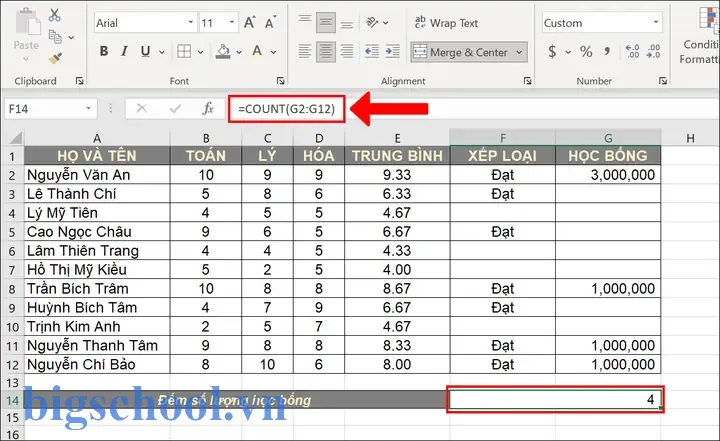Screen dimensions: 720x441
Task: Click the Copy icon
Action: tap(55, 37)
